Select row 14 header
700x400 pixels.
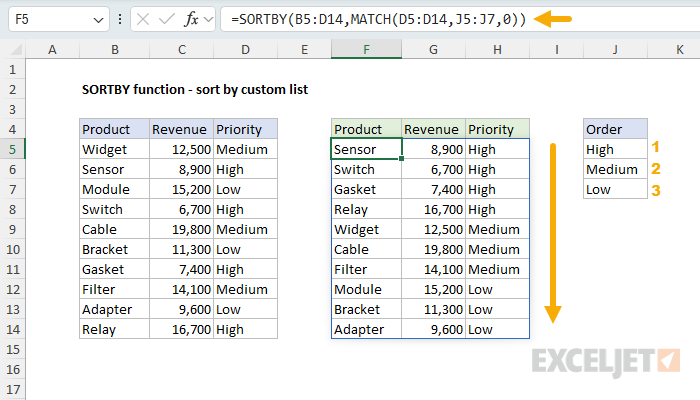pyautogui.click(x=12, y=329)
